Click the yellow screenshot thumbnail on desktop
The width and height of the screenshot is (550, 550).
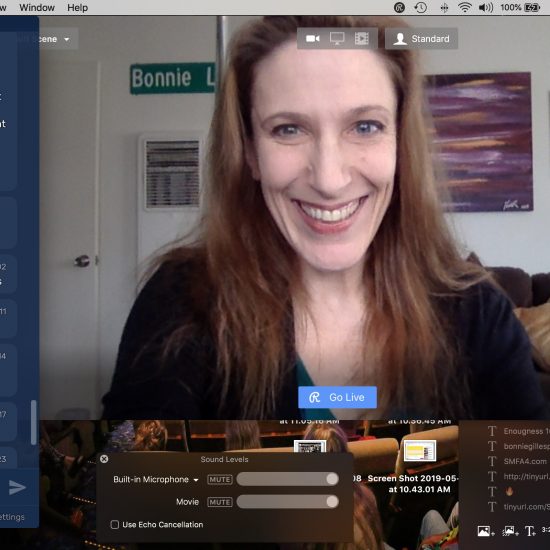coord(420,450)
